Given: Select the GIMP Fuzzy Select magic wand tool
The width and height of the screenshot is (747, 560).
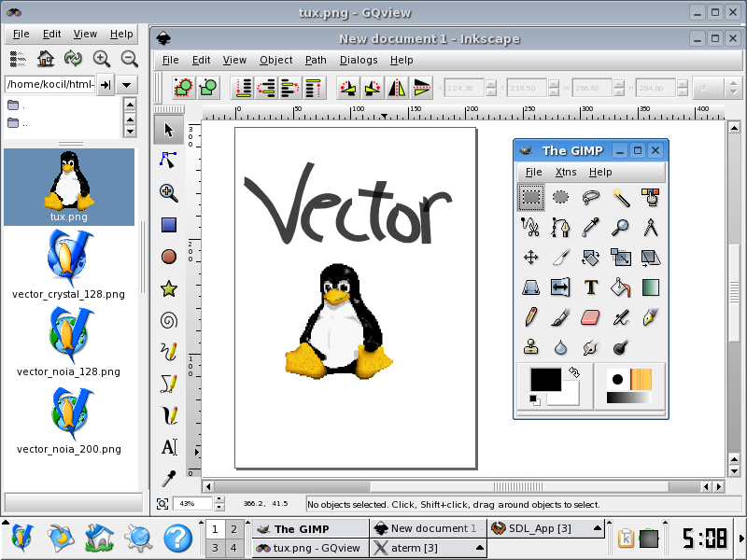Looking at the screenshot, I should [x=621, y=197].
